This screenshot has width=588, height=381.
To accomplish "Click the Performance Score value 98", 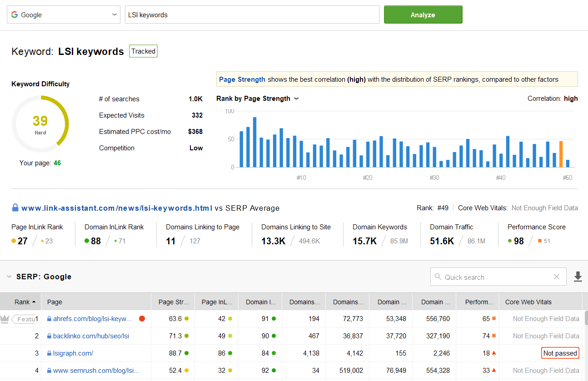I will pyautogui.click(x=519, y=241).
